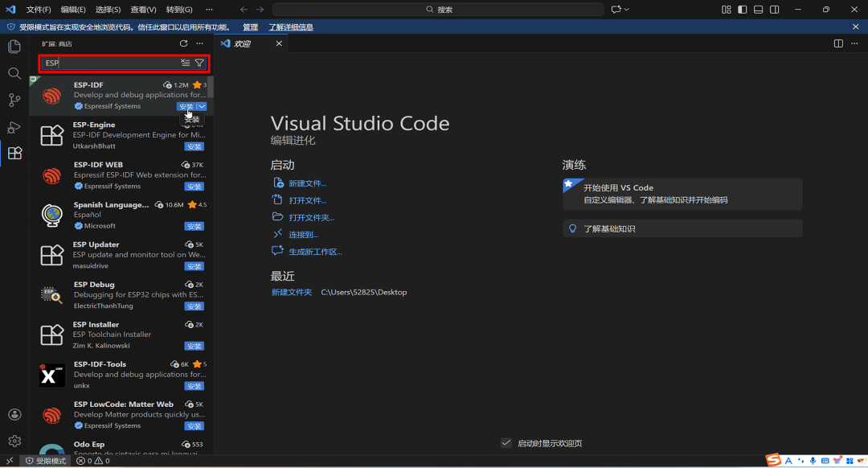Image resolution: width=868 pixels, height=468 pixels.
Task: Click the extension list scrollbar
Action: (211, 88)
